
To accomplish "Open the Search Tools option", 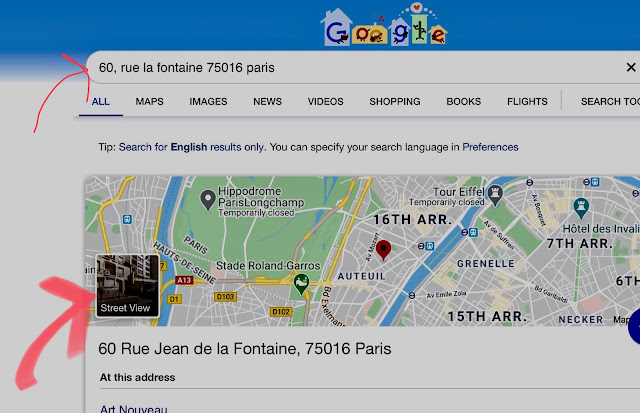I will 610,102.
